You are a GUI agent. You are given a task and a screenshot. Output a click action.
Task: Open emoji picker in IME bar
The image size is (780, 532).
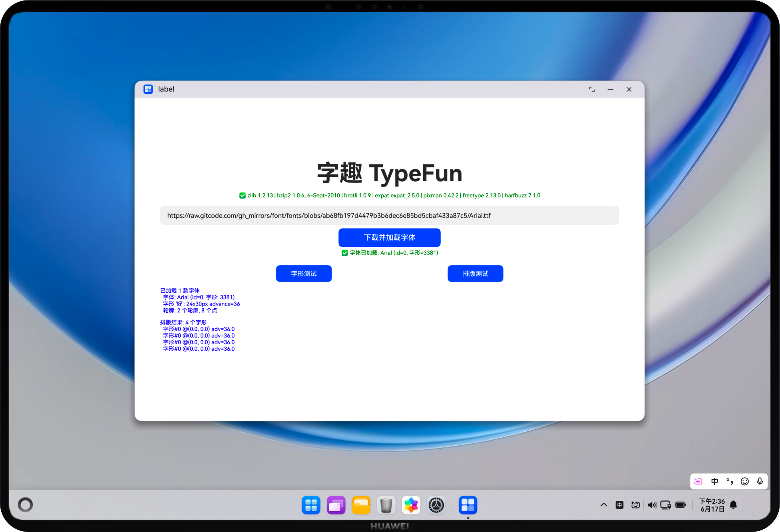[745, 482]
